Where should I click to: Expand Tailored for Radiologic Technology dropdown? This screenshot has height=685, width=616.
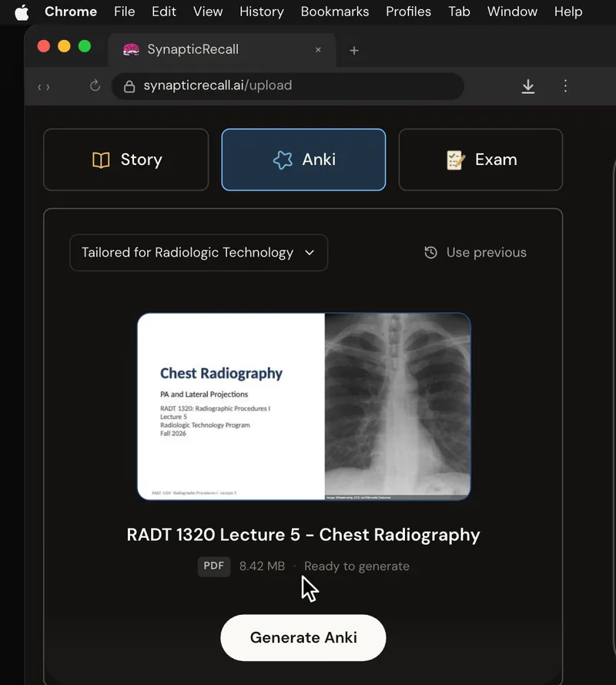click(199, 253)
